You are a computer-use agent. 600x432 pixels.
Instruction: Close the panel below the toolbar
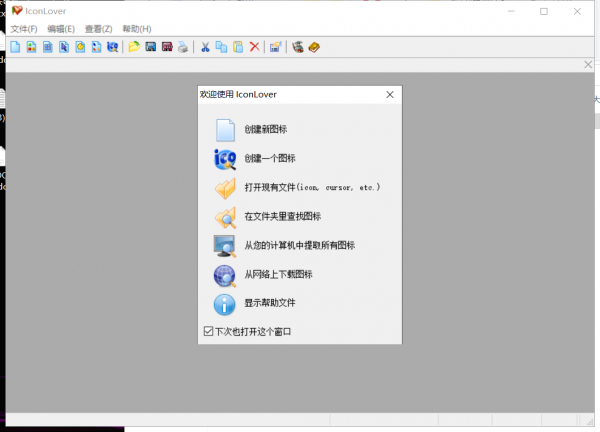click(588, 65)
